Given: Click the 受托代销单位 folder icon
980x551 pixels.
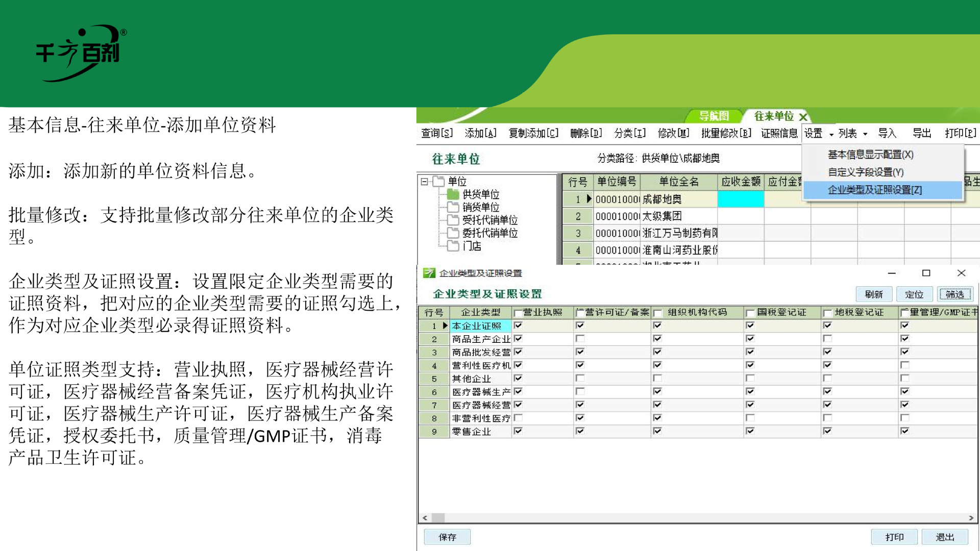Looking at the screenshot, I should point(453,220).
